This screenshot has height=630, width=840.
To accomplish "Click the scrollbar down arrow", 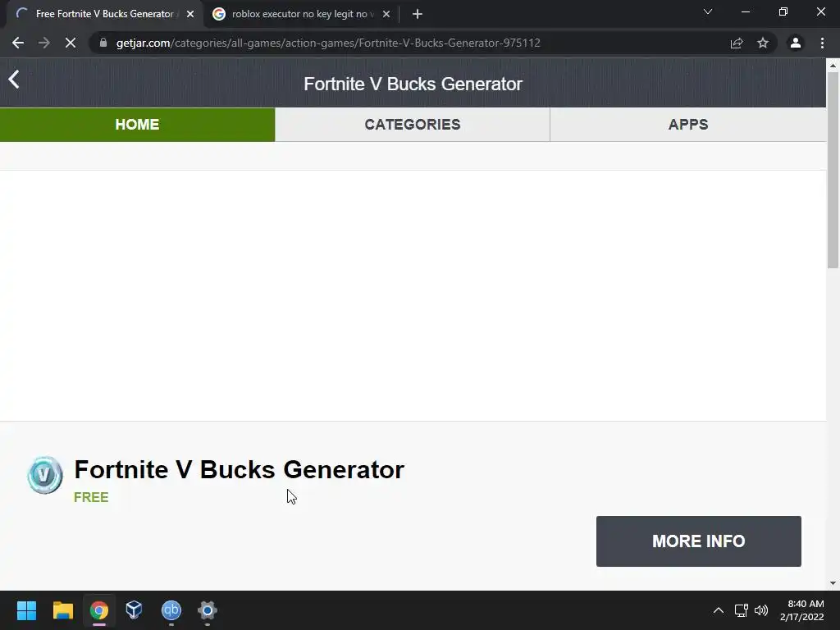I will click(x=833, y=583).
